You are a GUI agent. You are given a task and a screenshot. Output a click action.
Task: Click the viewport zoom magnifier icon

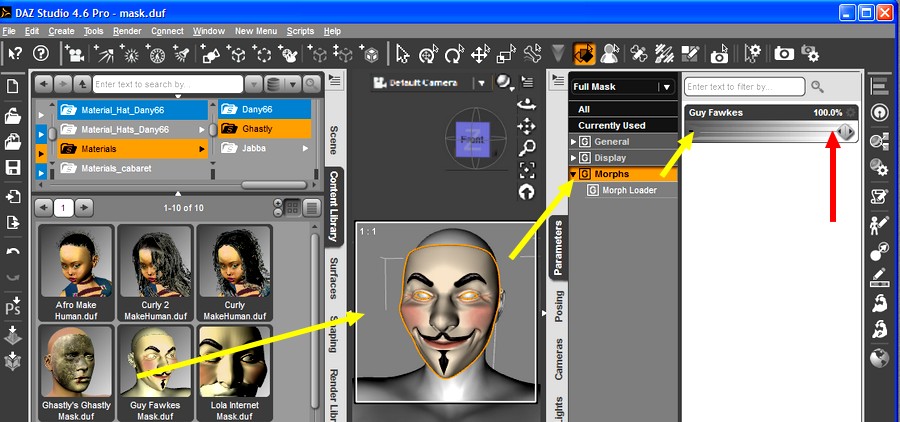coord(526,148)
